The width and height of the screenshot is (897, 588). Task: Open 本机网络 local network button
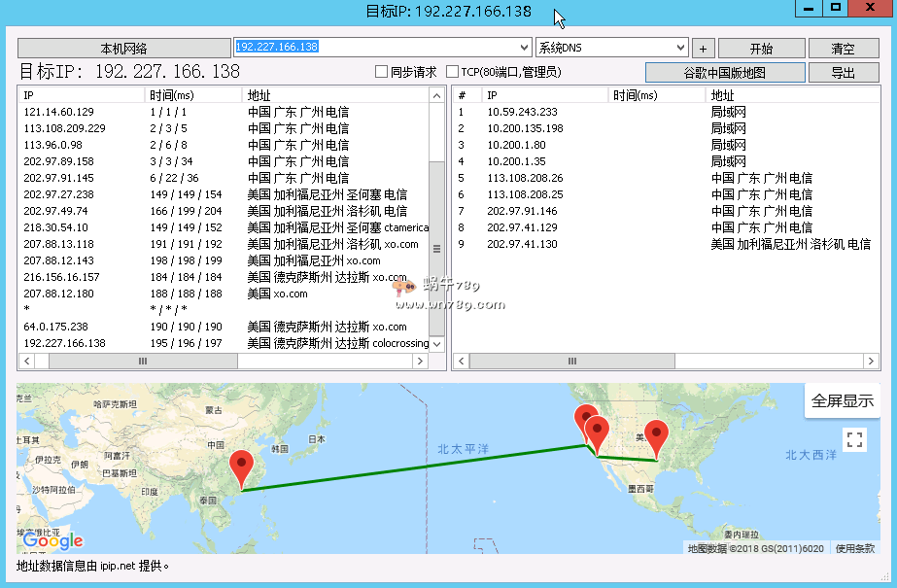[124, 49]
